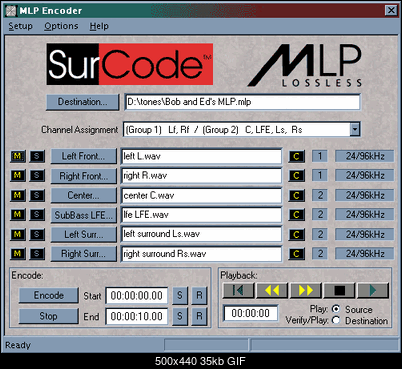Solo the Left Front channel
402x369 pixels.
(x=37, y=156)
